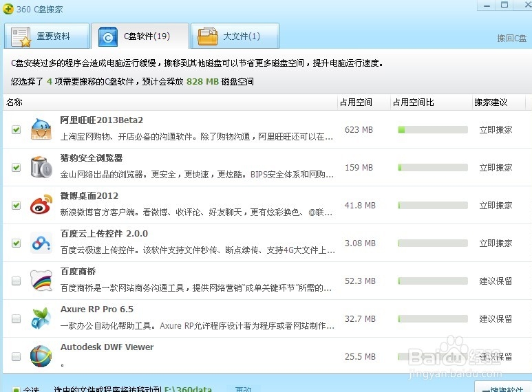The width and height of the screenshot is (532, 392).
Task: Uncheck the 百度云上传控件 checkbox
Action: [x=16, y=243]
